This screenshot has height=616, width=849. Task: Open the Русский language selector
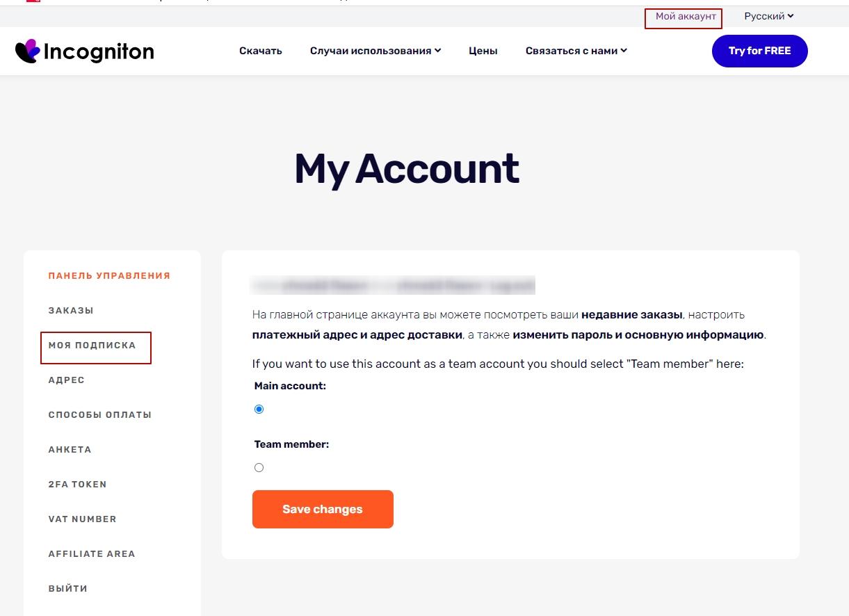[769, 16]
